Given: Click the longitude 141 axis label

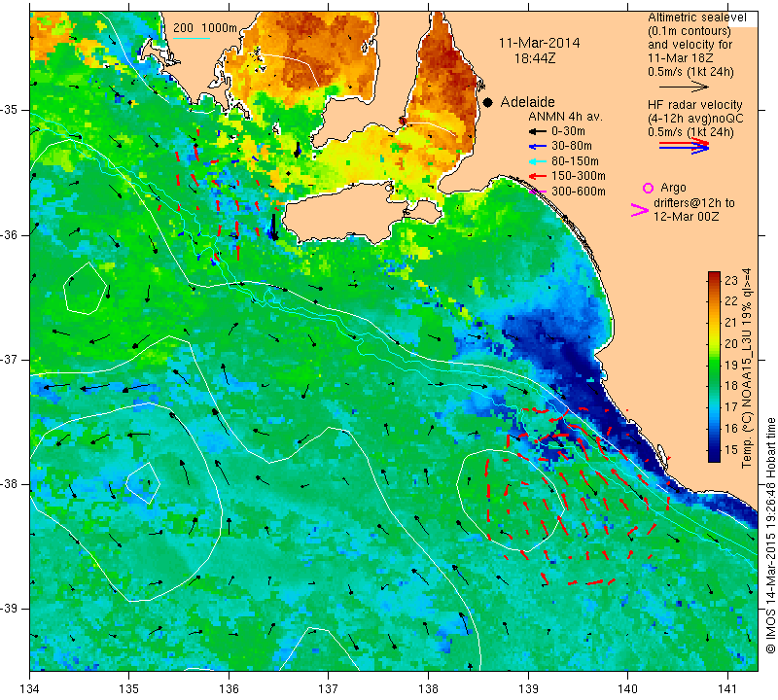Looking at the screenshot, I should [727, 689].
